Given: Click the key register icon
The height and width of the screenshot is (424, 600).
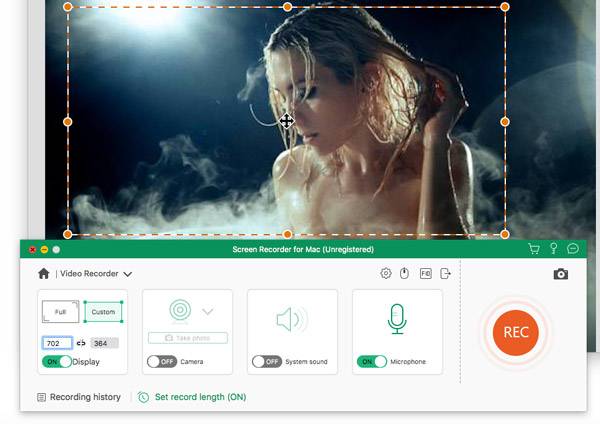Looking at the screenshot, I should click(x=553, y=249).
